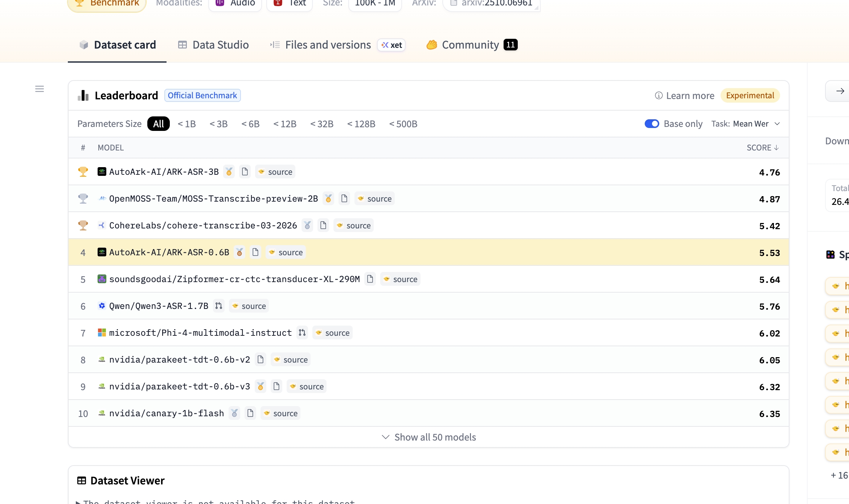The image size is (849, 504).
Task: Click the Qwen avatar beside Qwen3-ASR-1.7B
Action: (102, 306)
